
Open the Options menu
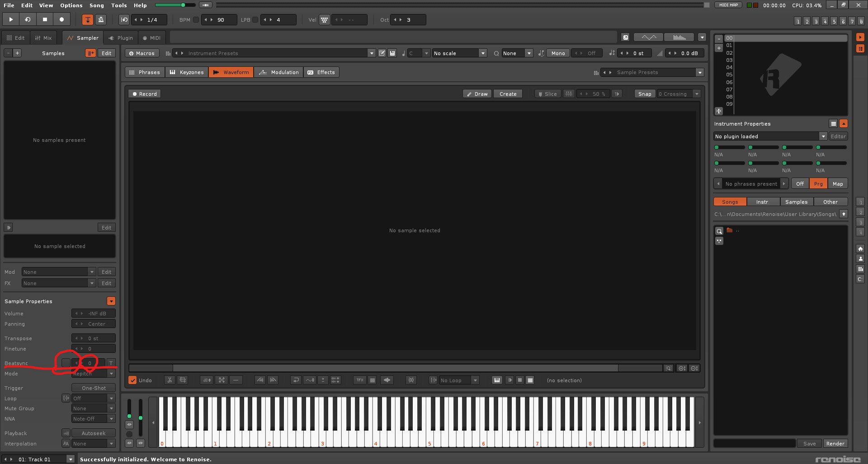(x=71, y=5)
